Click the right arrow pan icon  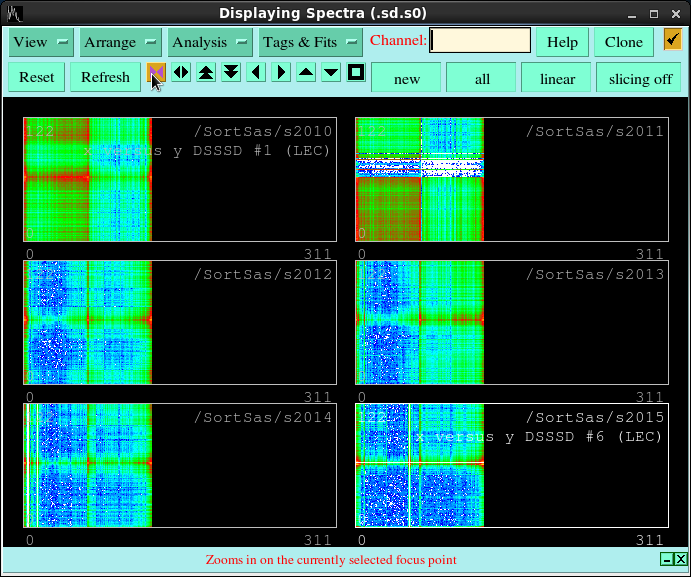(281, 72)
